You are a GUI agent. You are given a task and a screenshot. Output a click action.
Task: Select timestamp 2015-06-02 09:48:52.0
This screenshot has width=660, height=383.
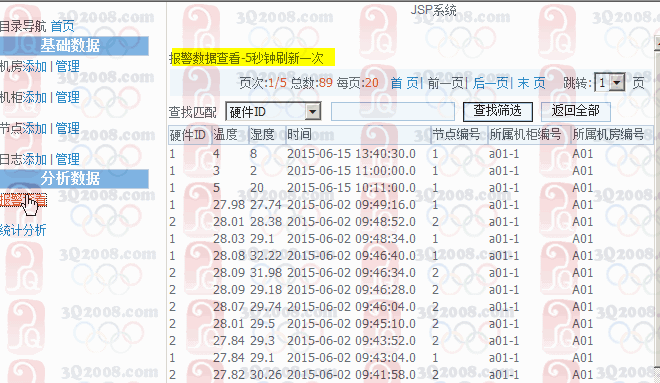point(351,222)
